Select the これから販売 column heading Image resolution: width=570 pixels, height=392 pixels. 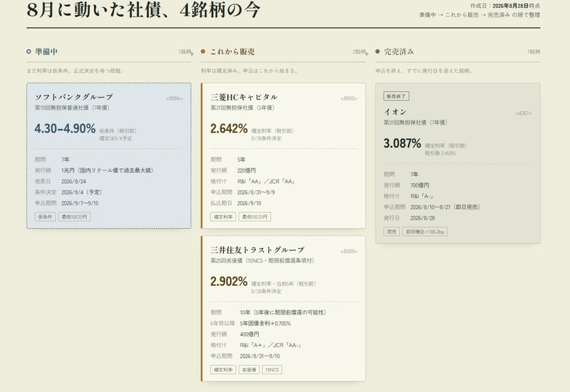click(x=232, y=51)
